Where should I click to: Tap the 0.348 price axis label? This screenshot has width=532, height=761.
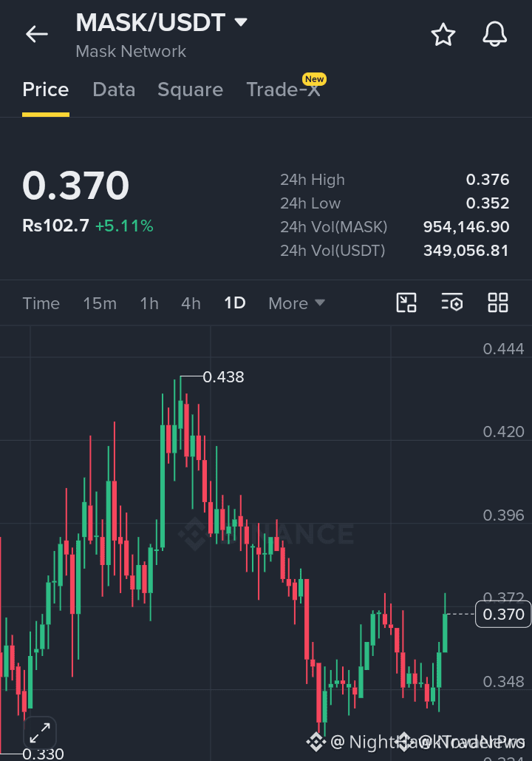click(x=503, y=681)
